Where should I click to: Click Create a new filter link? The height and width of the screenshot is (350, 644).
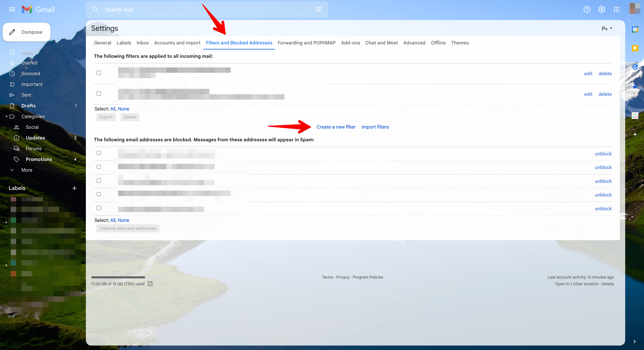[336, 127]
